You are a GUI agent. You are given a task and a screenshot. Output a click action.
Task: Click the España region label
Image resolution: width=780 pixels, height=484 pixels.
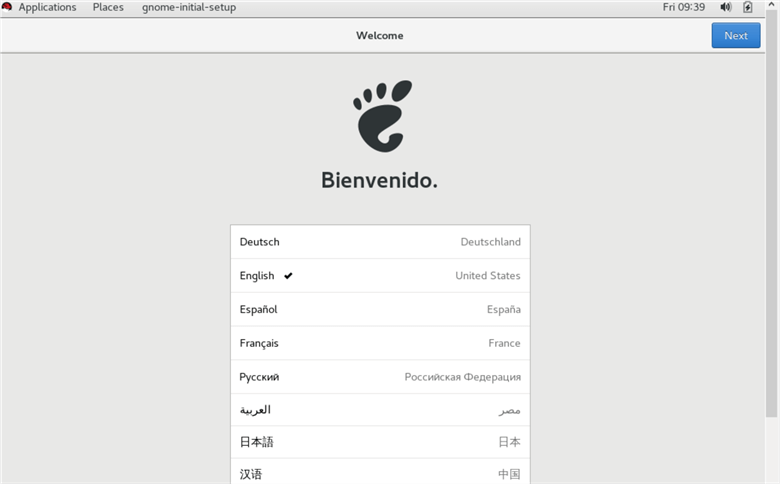click(503, 309)
